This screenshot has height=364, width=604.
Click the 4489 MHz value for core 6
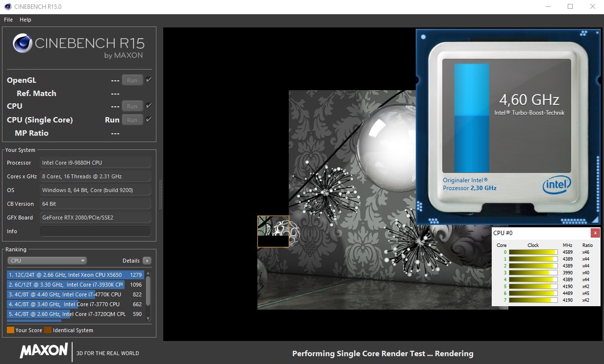coord(568,293)
